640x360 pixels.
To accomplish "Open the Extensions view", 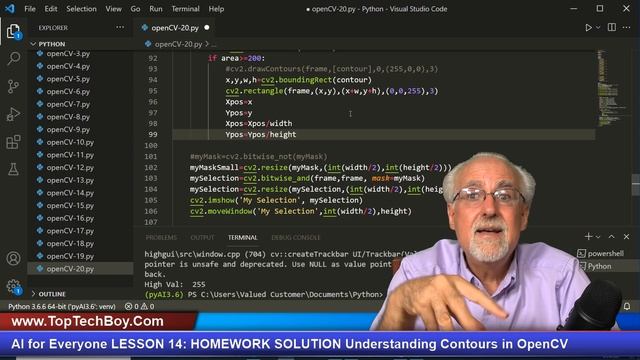I will click(x=13, y=142).
